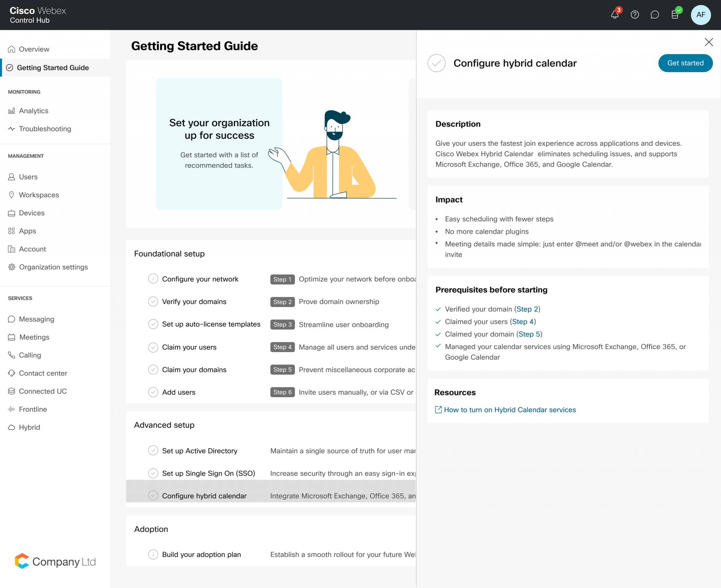This screenshot has height=588, width=721.
Task: Expand the Build your adoption plan info
Action: tap(153, 554)
